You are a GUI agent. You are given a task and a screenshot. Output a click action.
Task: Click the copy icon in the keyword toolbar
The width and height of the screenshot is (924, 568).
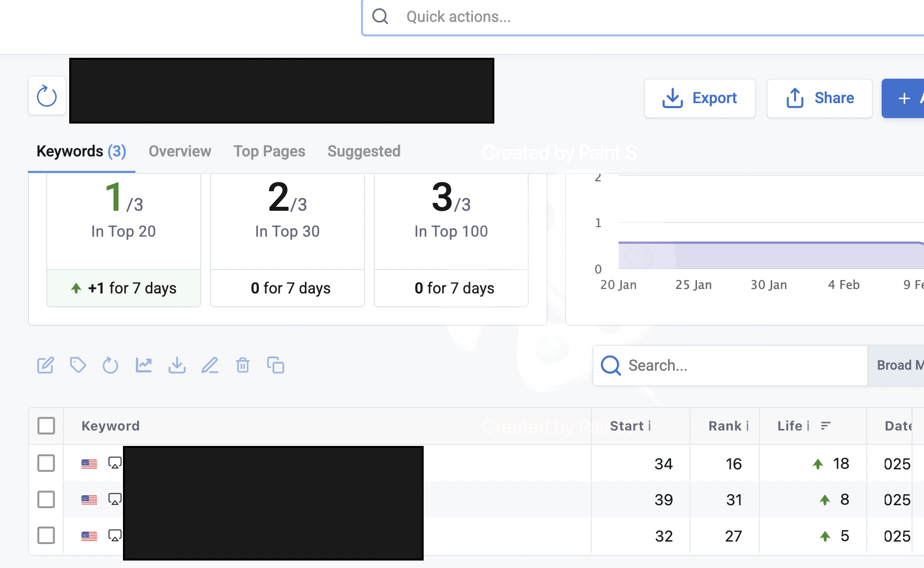tap(275, 365)
